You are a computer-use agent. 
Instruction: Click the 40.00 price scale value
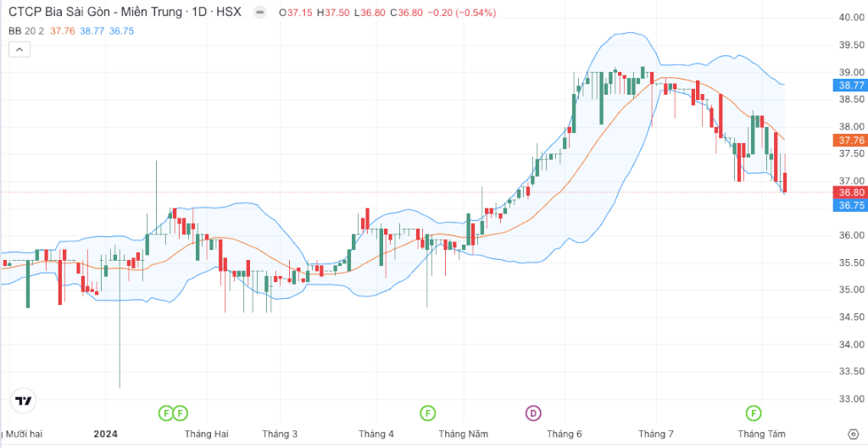pyautogui.click(x=851, y=19)
